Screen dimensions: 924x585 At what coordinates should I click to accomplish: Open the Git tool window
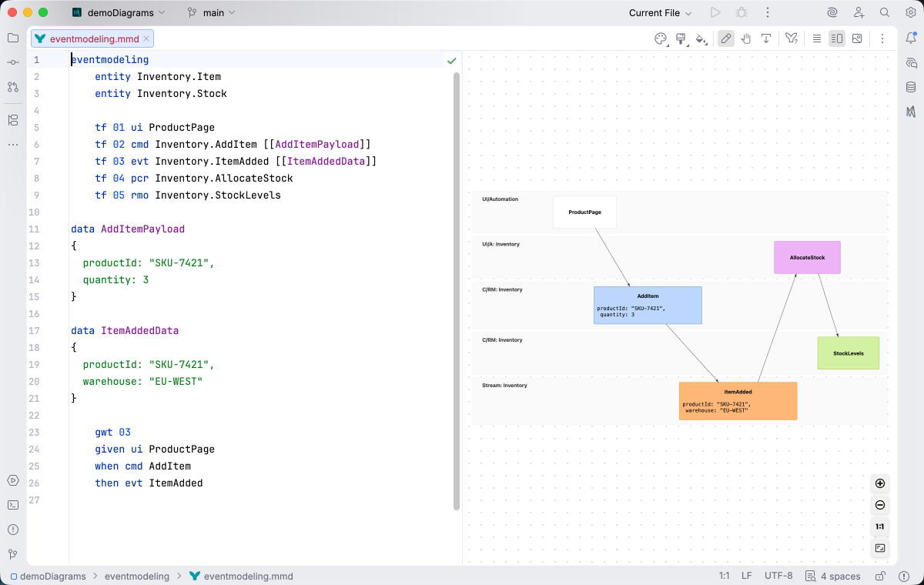pyautogui.click(x=13, y=554)
